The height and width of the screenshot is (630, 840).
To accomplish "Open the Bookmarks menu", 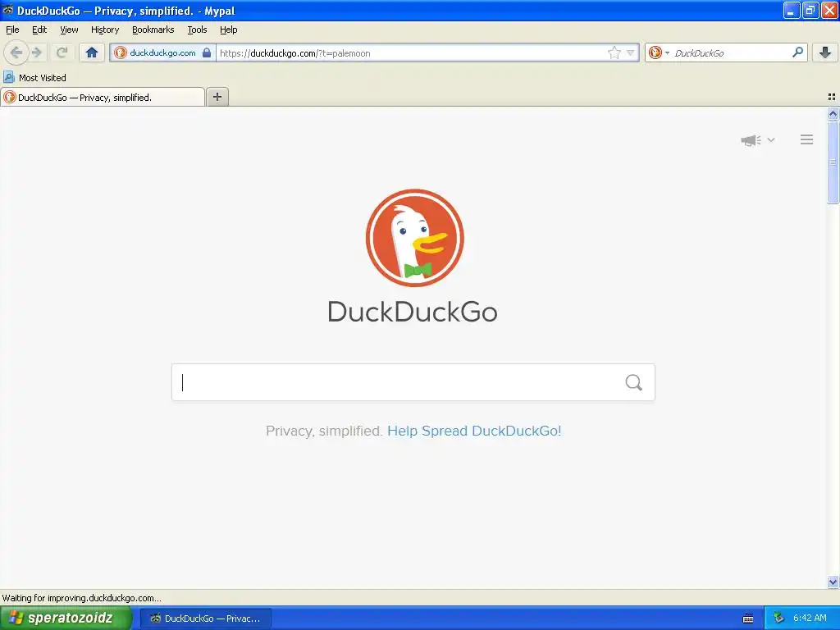I will 153,30.
